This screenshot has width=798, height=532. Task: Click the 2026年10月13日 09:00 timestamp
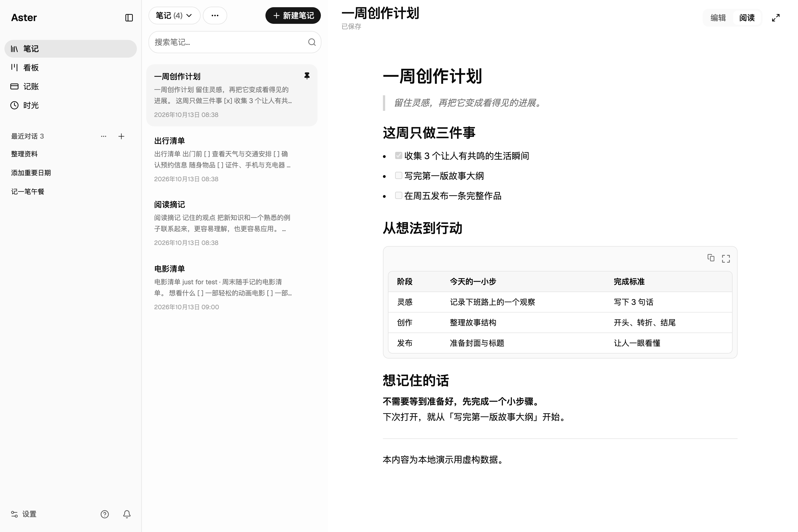[187, 307]
